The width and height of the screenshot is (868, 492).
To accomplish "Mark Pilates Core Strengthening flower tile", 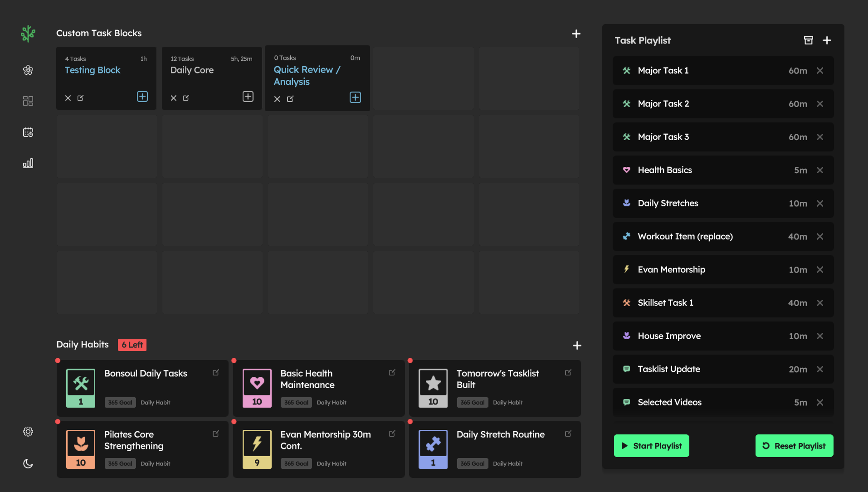I will (81, 449).
